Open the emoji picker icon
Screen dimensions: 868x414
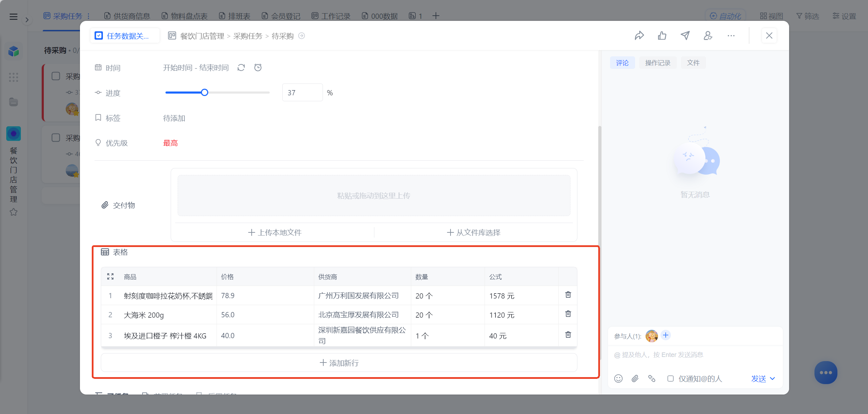click(618, 379)
